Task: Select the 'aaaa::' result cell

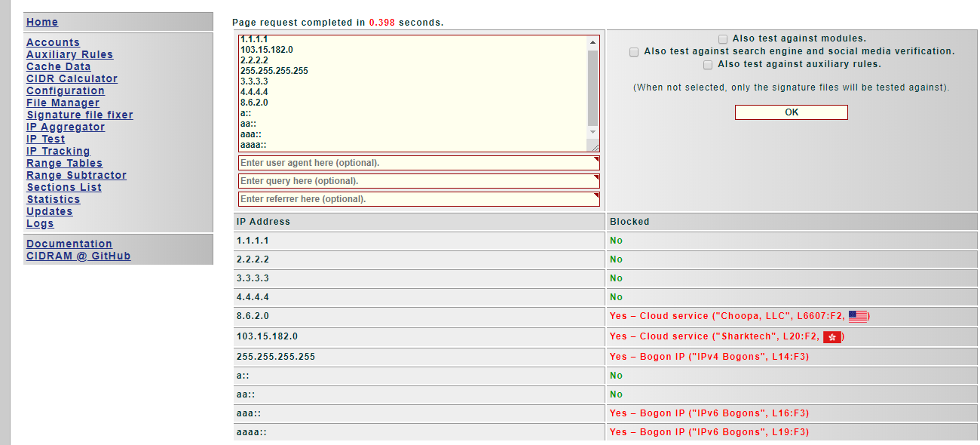Action: (419, 432)
